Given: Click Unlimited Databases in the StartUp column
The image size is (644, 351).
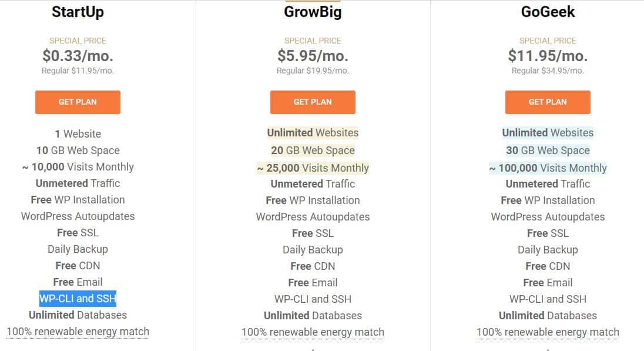Looking at the screenshot, I should click(x=78, y=315).
